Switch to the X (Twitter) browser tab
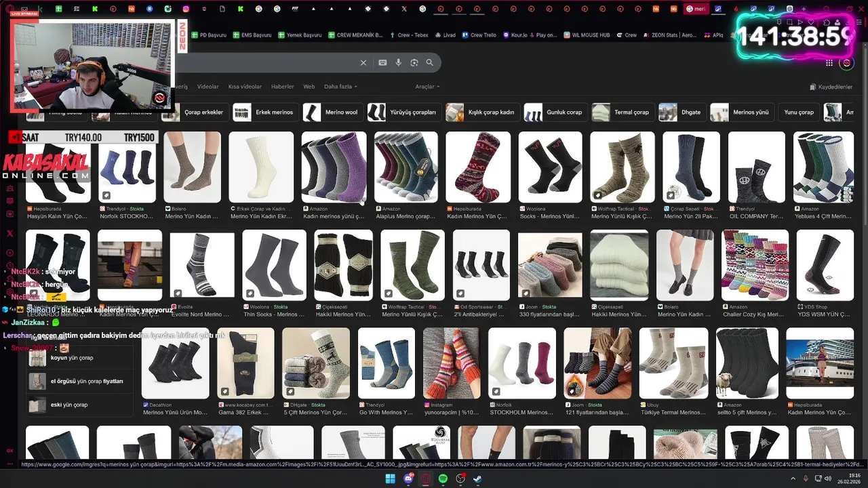 (404, 9)
